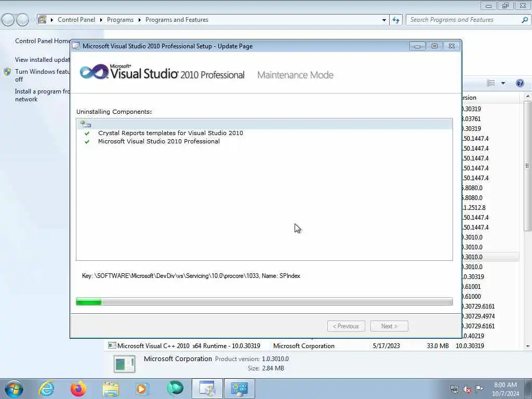Open Turn Windows features on or off link
Viewport: 532px width, 399px height.
point(43,75)
